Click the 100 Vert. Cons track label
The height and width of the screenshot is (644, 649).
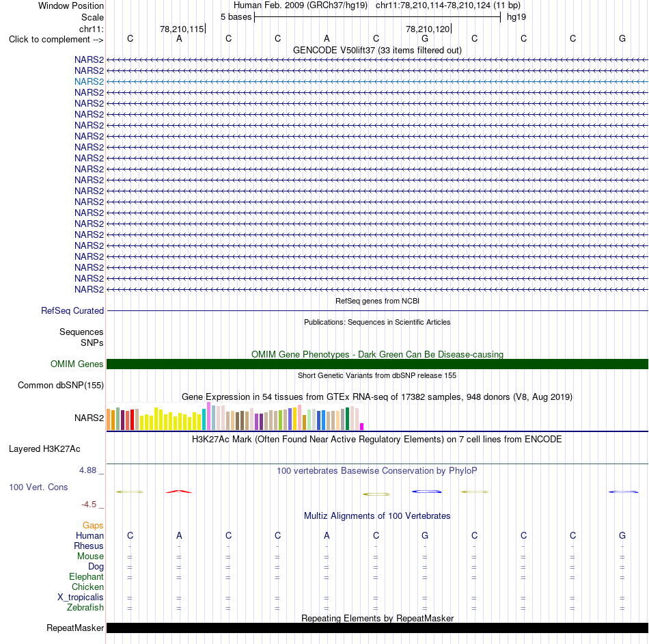pyautogui.click(x=38, y=487)
